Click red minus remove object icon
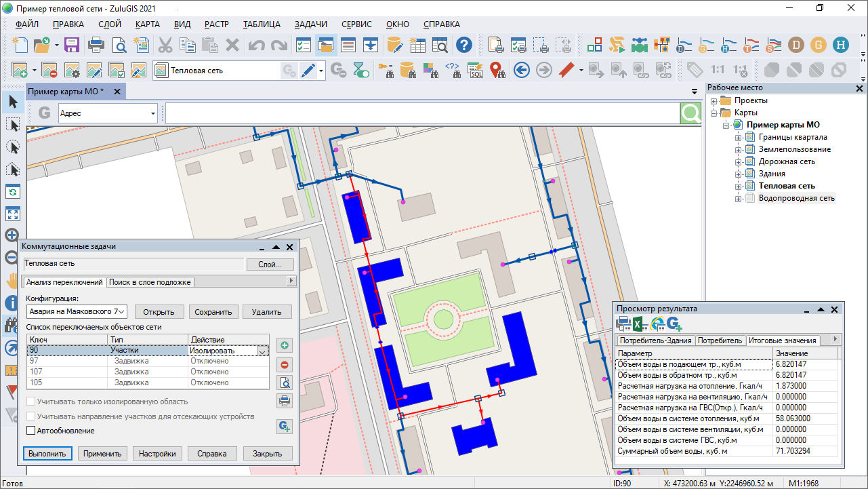The width and height of the screenshot is (868, 489). coord(285,364)
